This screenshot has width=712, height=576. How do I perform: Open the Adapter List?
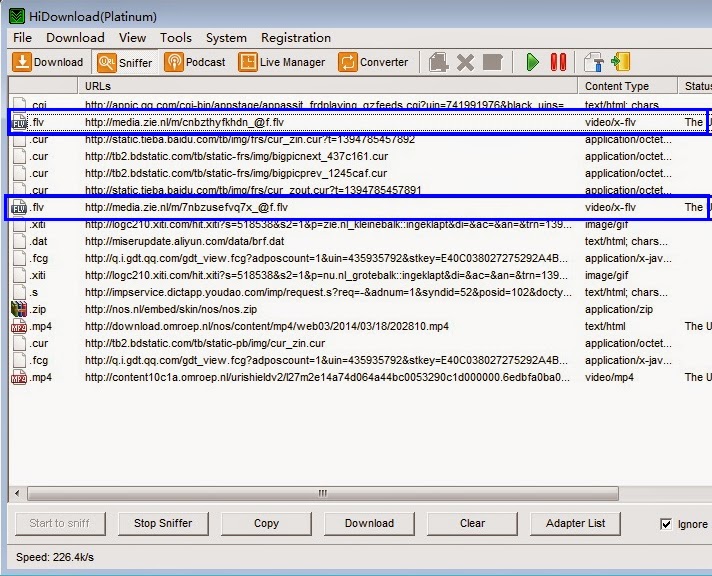coord(575,523)
